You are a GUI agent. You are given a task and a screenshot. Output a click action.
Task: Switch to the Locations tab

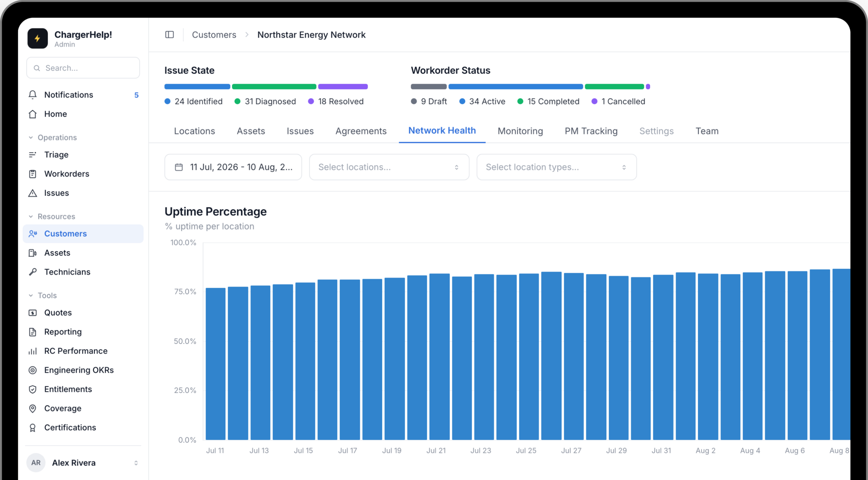[195, 131]
